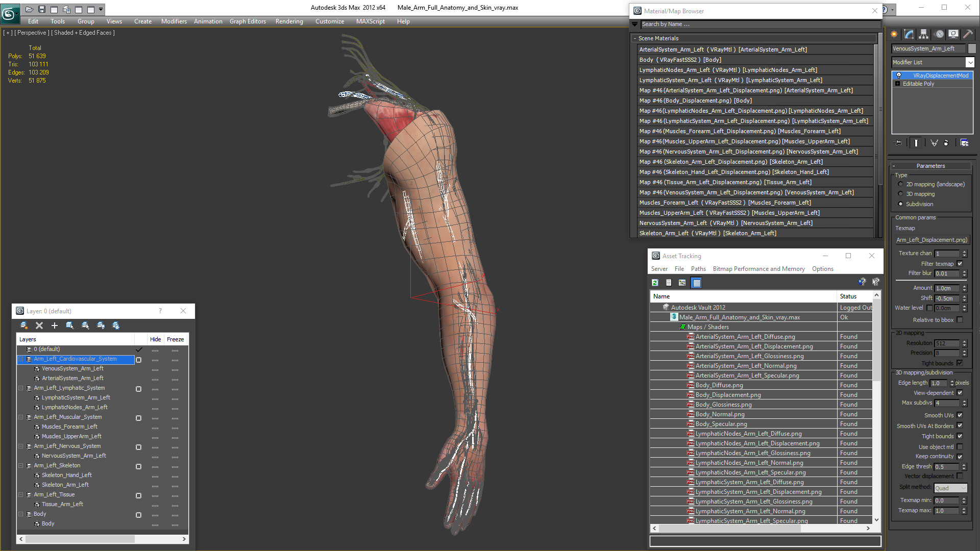Click Delete layer X icon in Layer dialog
980x551 pixels.
pyautogui.click(x=39, y=325)
